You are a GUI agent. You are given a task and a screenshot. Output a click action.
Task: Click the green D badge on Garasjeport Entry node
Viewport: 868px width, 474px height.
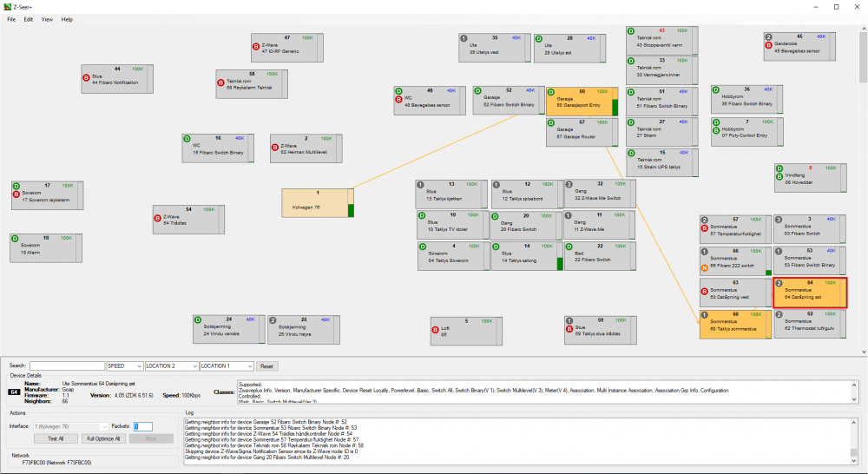(551, 91)
